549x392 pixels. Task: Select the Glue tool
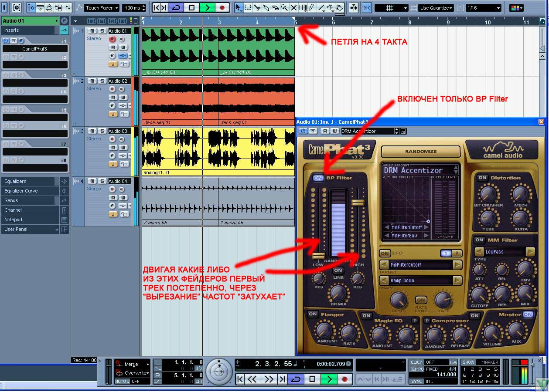(266, 8)
